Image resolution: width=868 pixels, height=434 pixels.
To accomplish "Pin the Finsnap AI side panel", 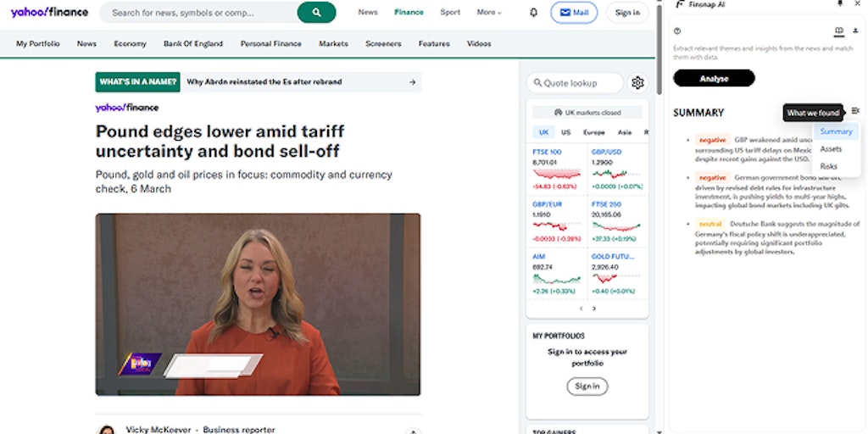I will coord(839,4).
